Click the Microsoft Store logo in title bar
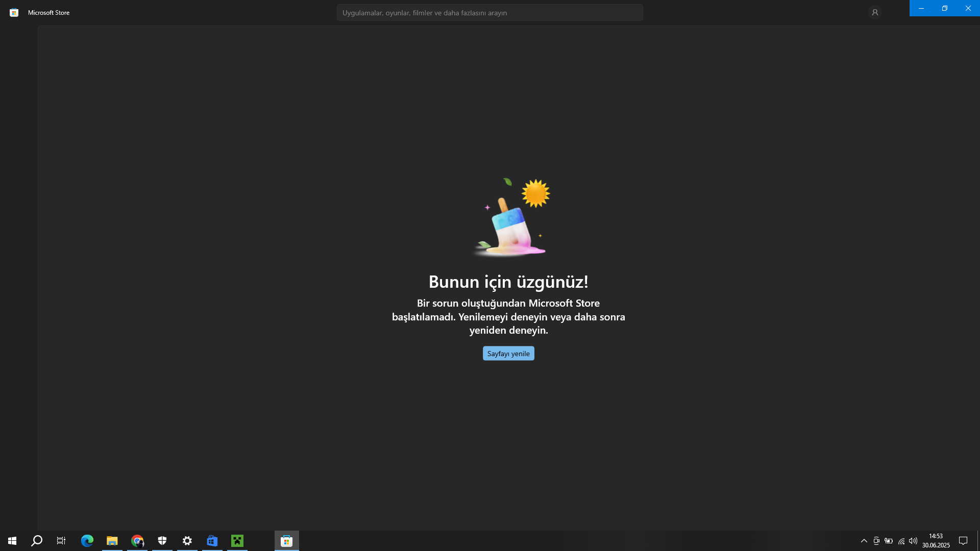 pyautogui.click(x=14, y=13)
